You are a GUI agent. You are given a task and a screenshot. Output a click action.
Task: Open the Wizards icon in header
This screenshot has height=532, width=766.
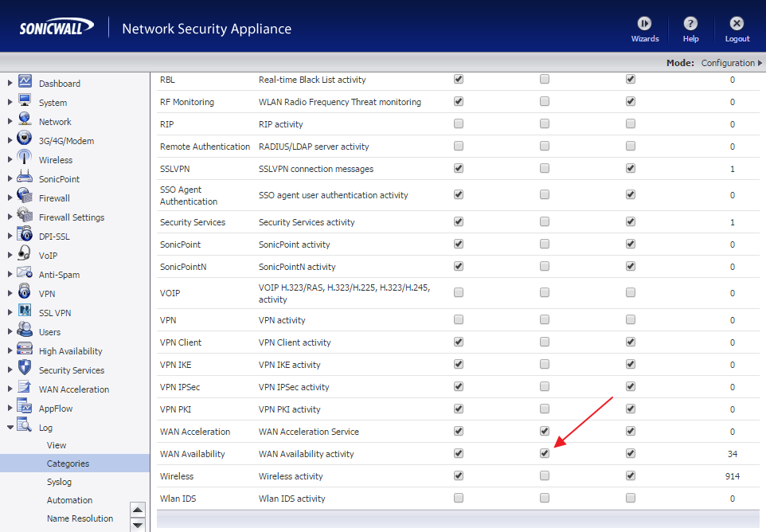[x=644, y=23]
